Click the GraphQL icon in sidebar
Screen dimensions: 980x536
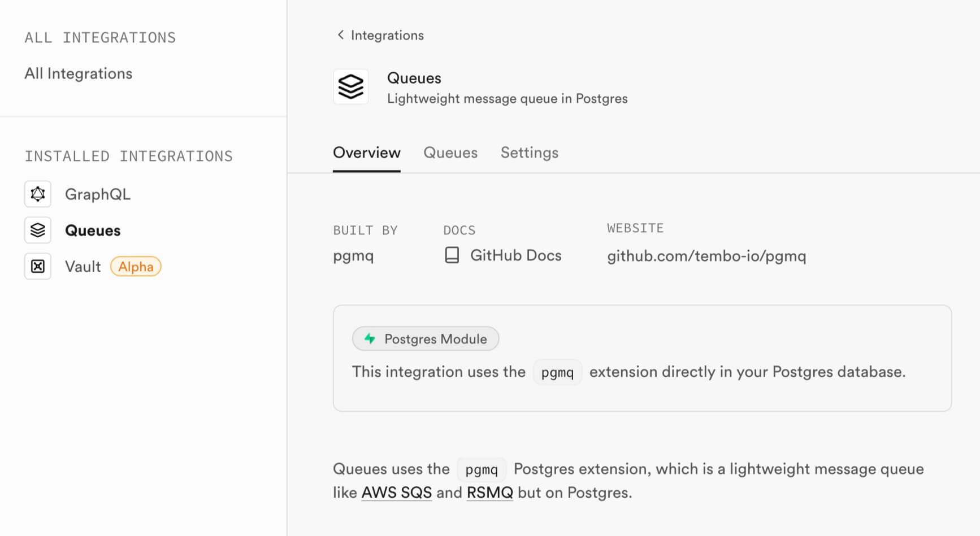point(38,194)
